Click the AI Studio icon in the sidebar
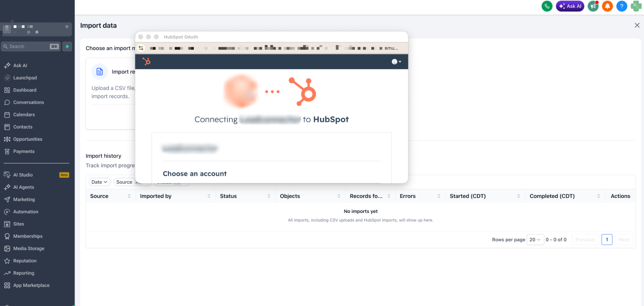Image resolution: width=644 pixels, height=306 pixels. point(7,175)
